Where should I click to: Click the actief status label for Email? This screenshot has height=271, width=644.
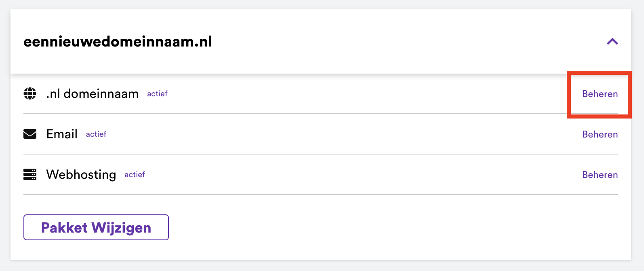(x=96, y=134)
